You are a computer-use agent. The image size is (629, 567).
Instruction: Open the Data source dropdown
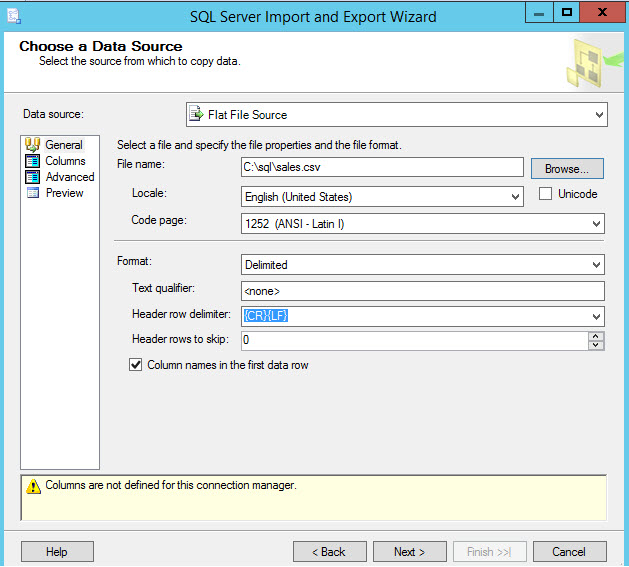click(x=599, y=115)
